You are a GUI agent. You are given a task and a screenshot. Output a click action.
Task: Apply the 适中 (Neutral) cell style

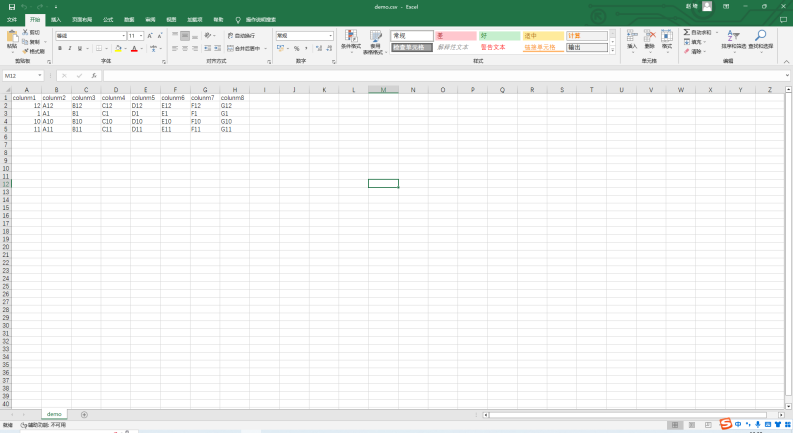[x=543, y=35]
